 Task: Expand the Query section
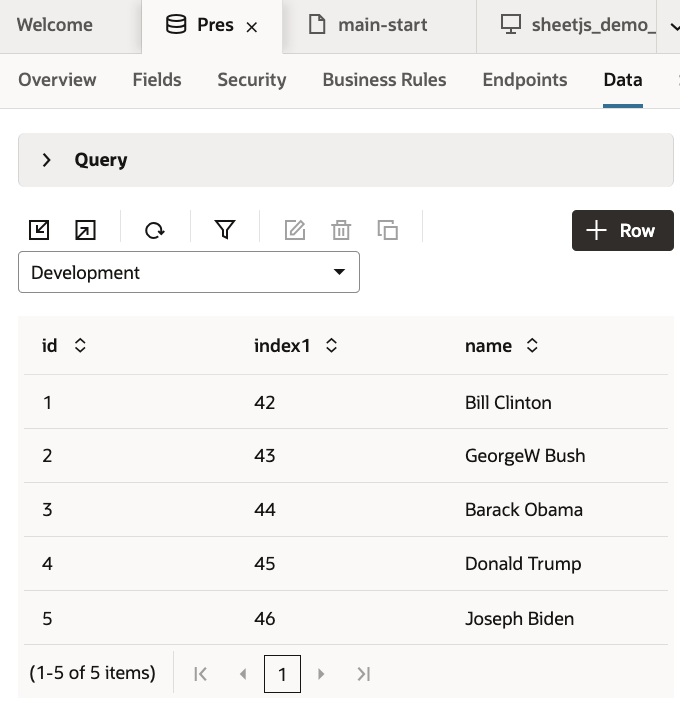pyautogui.click(x=47, y=160)
